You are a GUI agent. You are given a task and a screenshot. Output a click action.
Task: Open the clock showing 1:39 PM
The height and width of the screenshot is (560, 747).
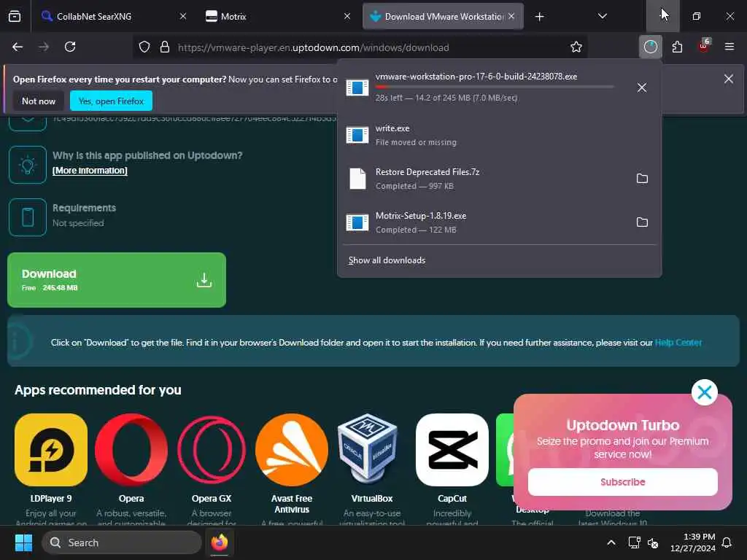pyautogui.click(x=693, y=542)
